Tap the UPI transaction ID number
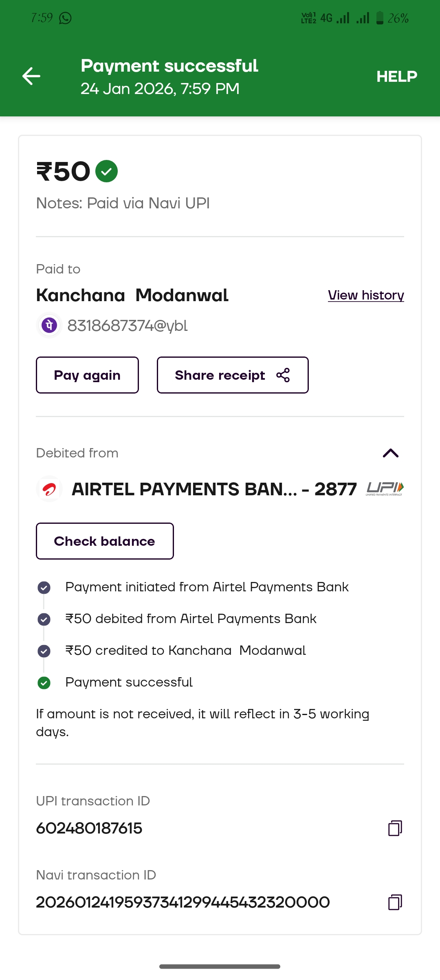The height and width of the screenshot is (980, 440). tap(89, 828)
